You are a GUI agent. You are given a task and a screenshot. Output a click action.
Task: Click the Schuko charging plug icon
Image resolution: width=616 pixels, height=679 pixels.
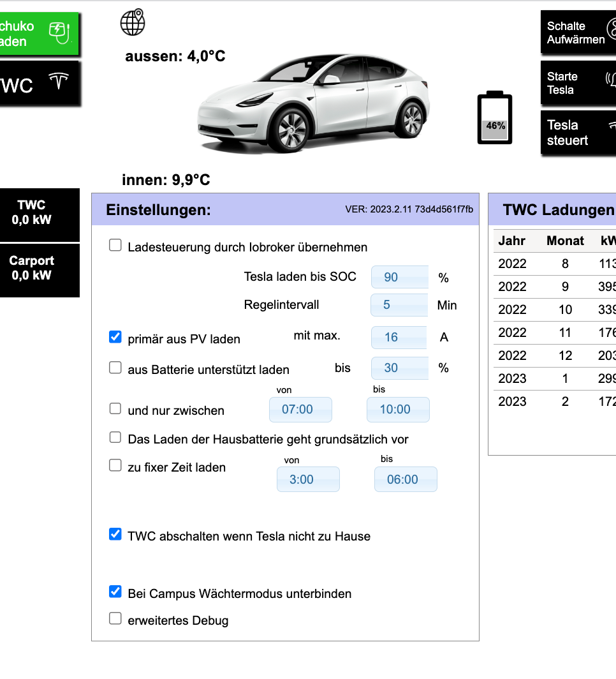(59, 33)
